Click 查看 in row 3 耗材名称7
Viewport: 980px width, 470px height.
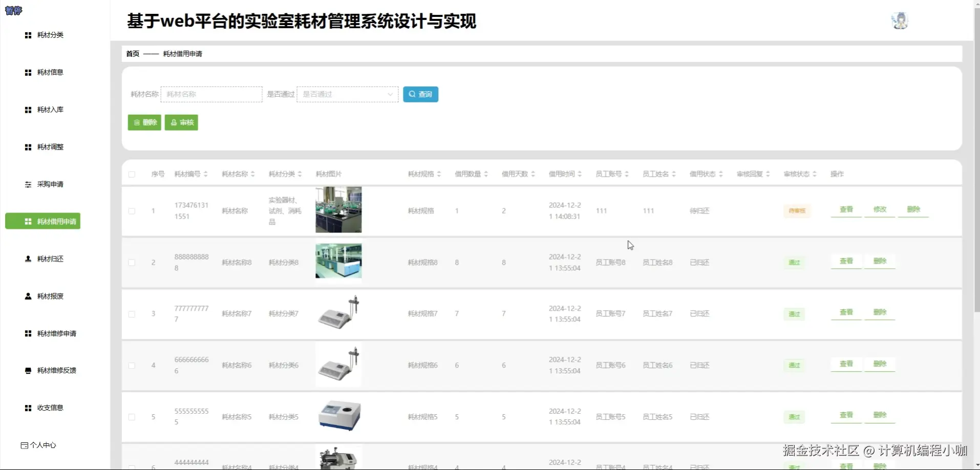(x=846, y=312)
